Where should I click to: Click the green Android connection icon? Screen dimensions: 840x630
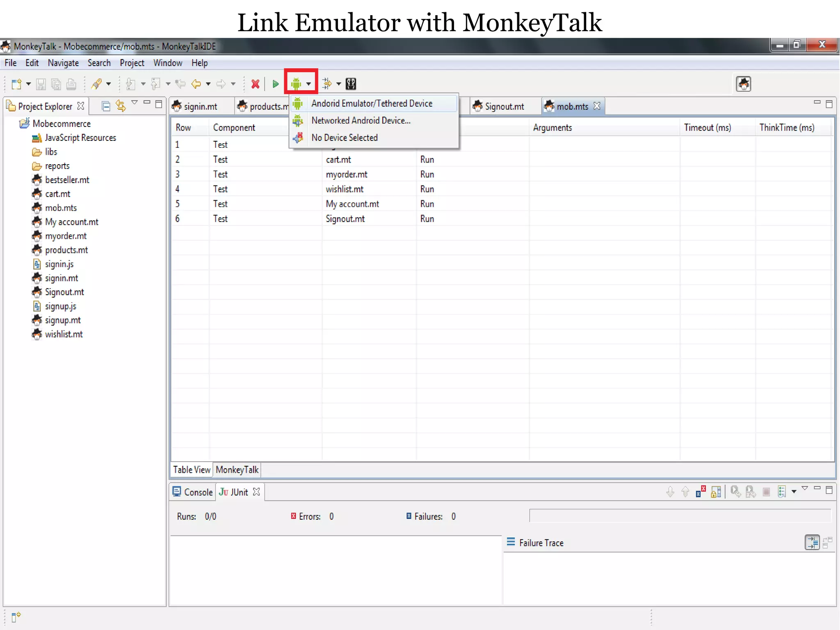[x=296, y=84]
